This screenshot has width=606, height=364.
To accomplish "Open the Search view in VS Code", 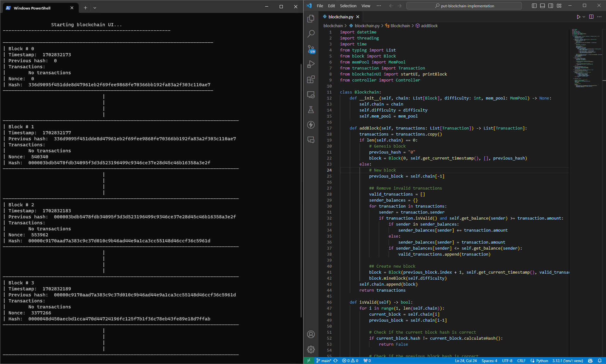I will point(311,33).
